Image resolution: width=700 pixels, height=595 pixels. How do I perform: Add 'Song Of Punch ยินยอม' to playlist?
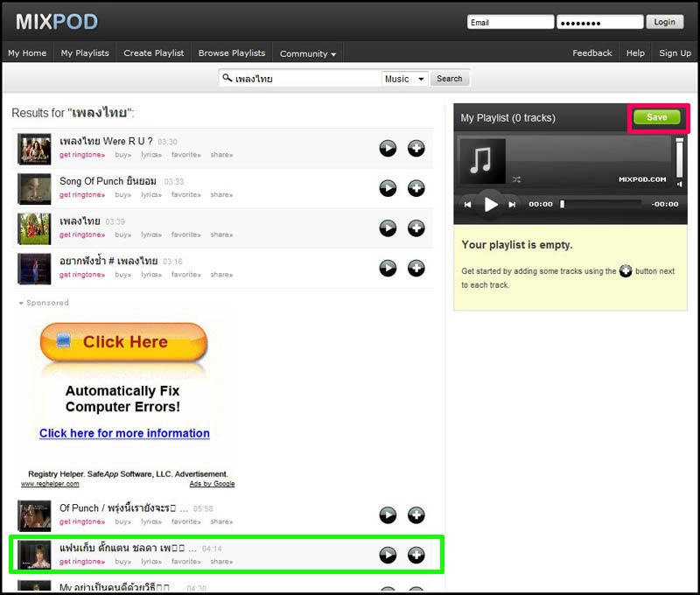(x=416, y=188)
